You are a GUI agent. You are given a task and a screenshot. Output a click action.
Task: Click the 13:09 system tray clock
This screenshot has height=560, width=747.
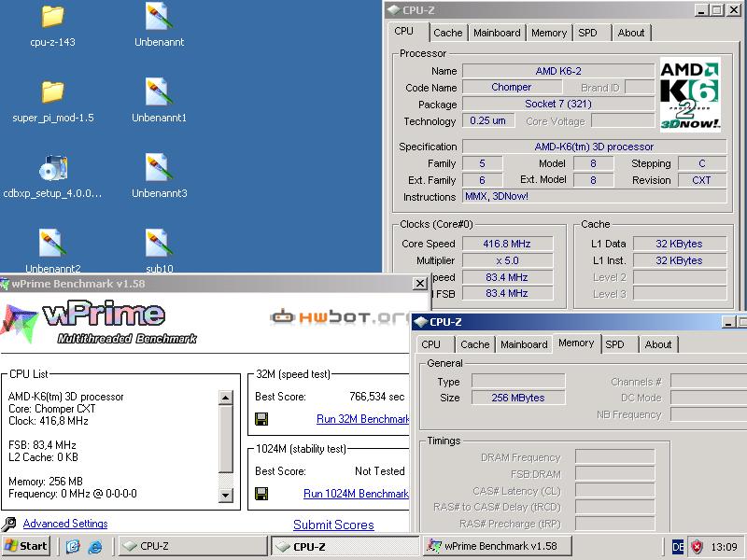click(724, 547)
